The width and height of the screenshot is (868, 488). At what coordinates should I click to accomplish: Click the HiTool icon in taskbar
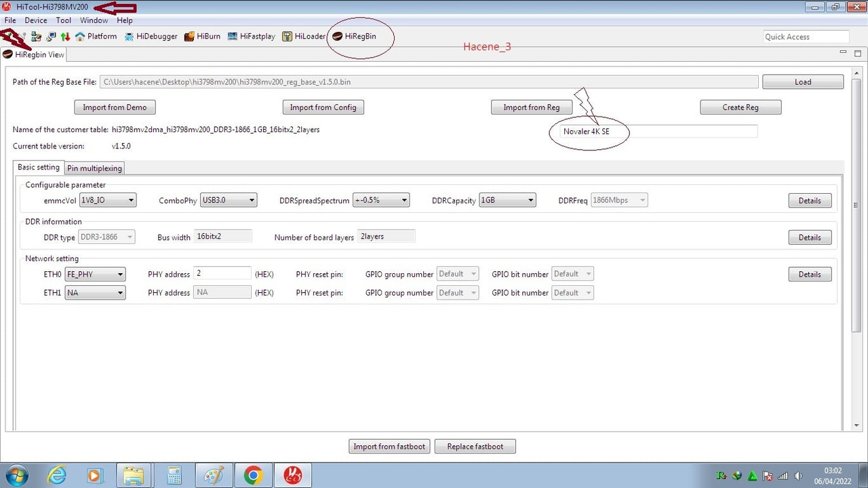tap(293, 475)
